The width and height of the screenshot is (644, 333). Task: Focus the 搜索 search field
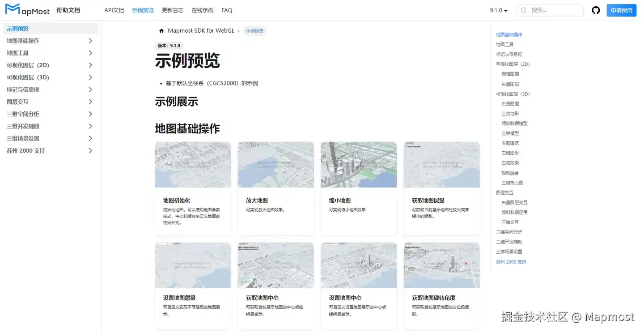coord(550,10)
